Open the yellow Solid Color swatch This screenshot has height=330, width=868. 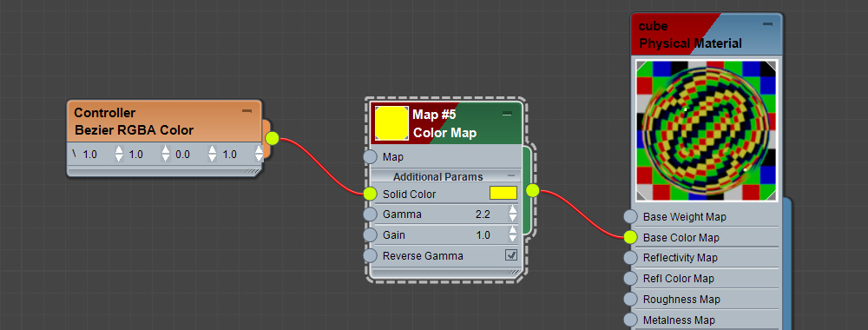click(x=503, y=193)
